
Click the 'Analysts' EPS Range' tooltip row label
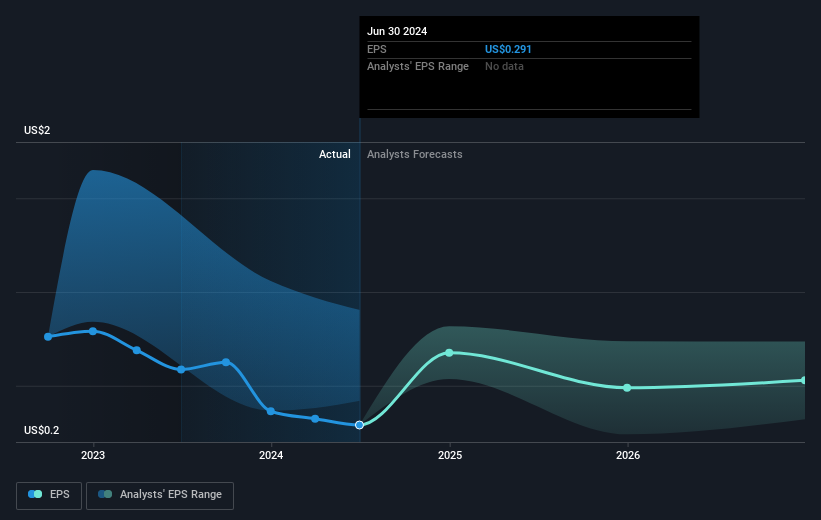418,66
